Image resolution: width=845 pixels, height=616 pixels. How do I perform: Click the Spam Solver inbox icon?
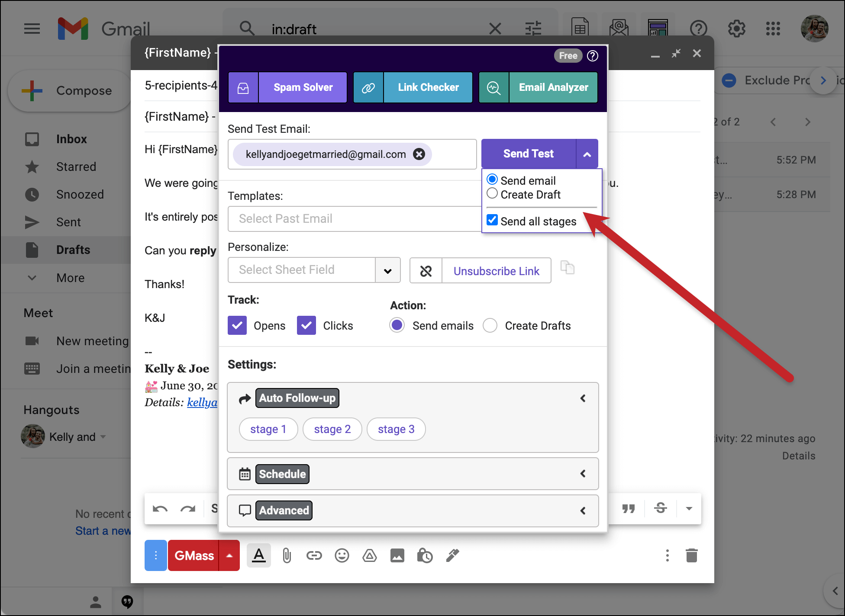click(x=243, y=87)
